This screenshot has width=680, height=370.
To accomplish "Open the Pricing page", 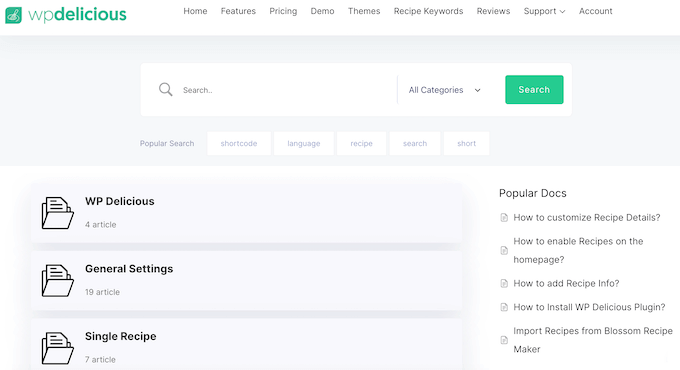I will pos(283,11).
